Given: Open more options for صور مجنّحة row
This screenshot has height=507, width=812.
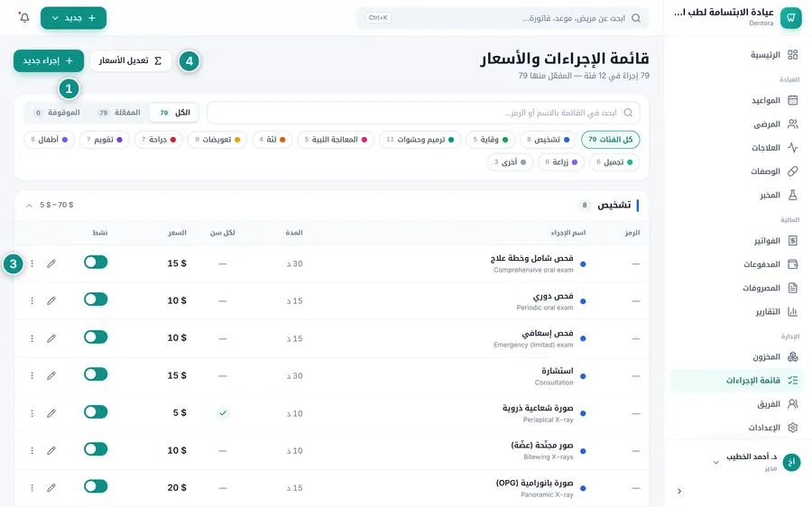Looking at the screenshot, I should [32, 450].
